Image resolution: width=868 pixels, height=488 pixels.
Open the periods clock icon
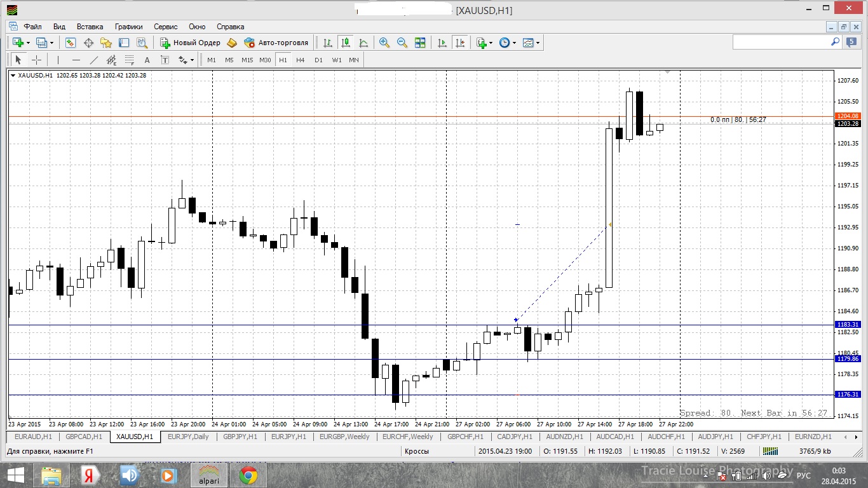pos(505,43)
